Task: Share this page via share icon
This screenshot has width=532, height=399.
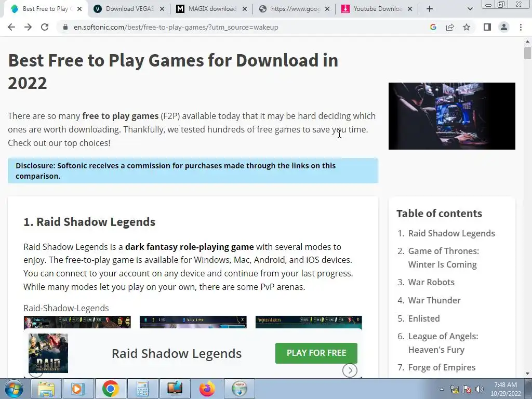Action: [450, 27]
